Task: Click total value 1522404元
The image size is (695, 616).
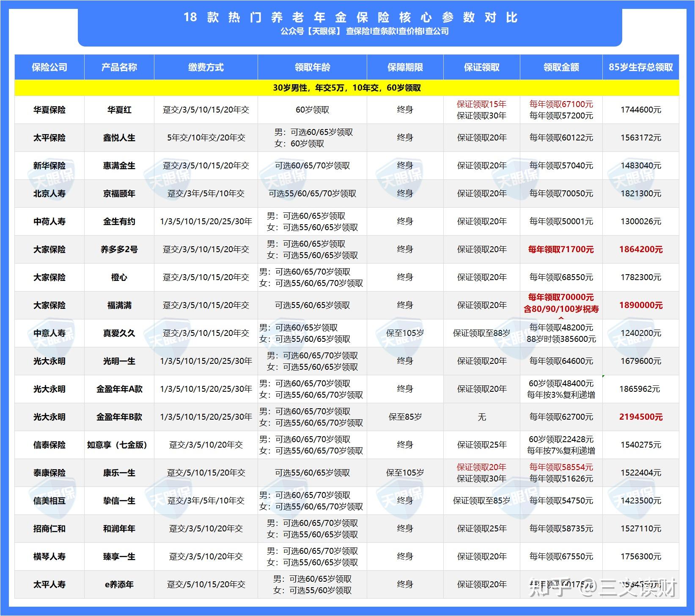Action: click(641, 473)
